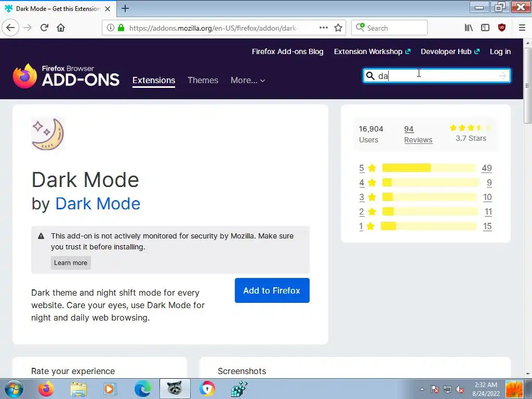The height and width of the screenshot is (399, 532).
Task: Click Add to Firefox button
Action: 272,290
